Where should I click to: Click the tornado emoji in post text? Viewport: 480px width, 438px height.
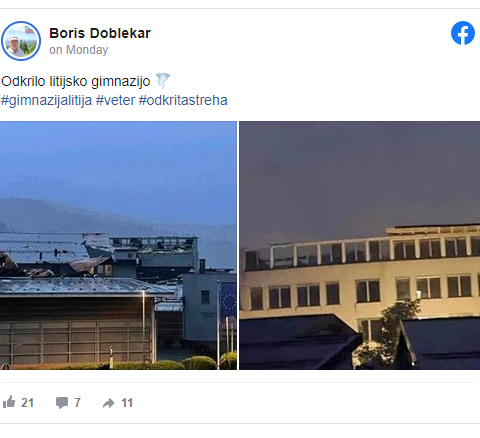163,81
